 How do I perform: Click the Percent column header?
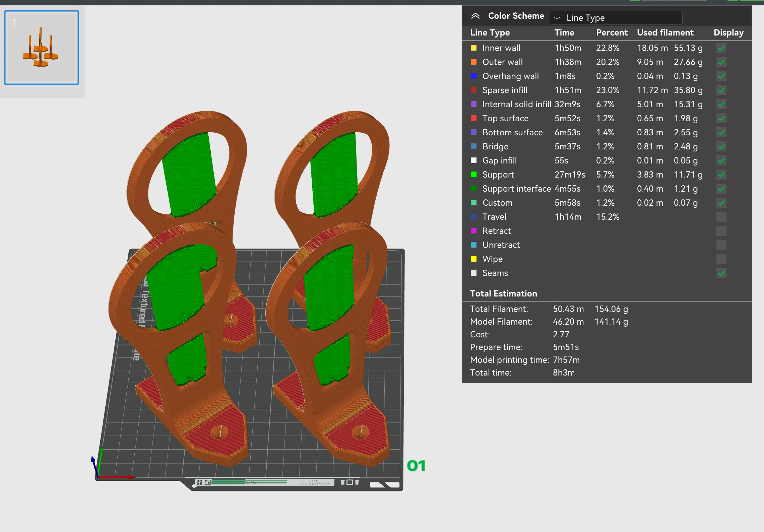[x=612, y=33]
